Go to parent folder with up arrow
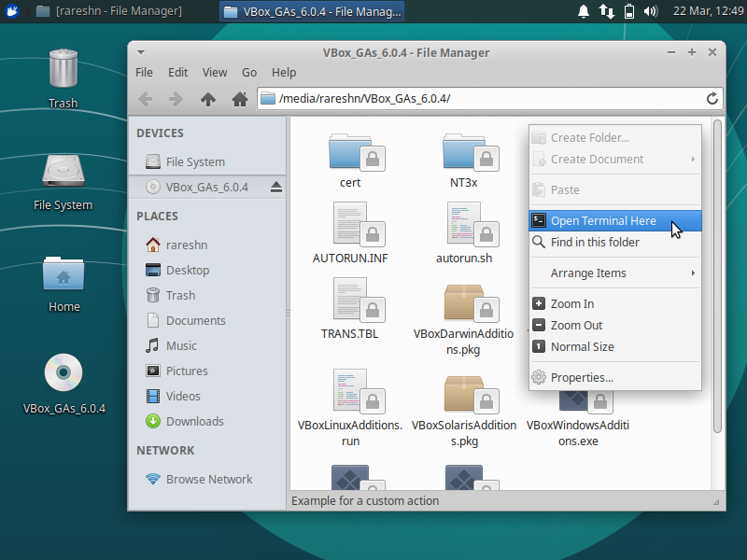747x560 pixels. (x=207, y=99)
